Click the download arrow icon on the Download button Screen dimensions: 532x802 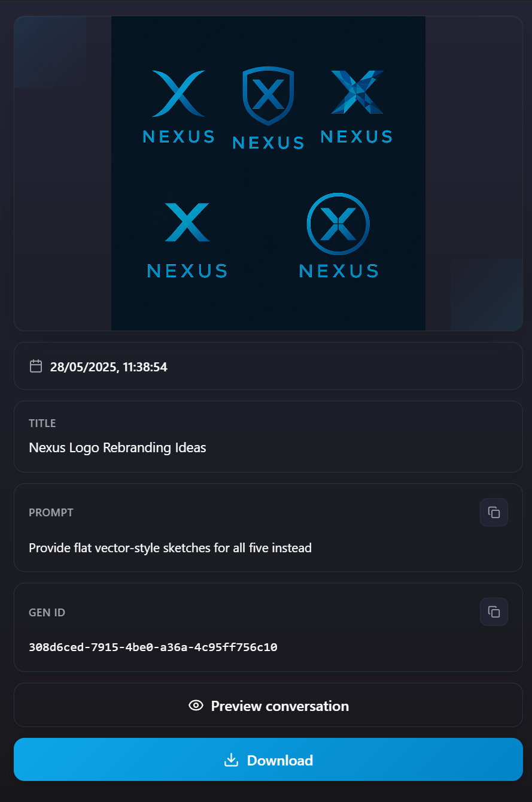(x=231, y=759)
